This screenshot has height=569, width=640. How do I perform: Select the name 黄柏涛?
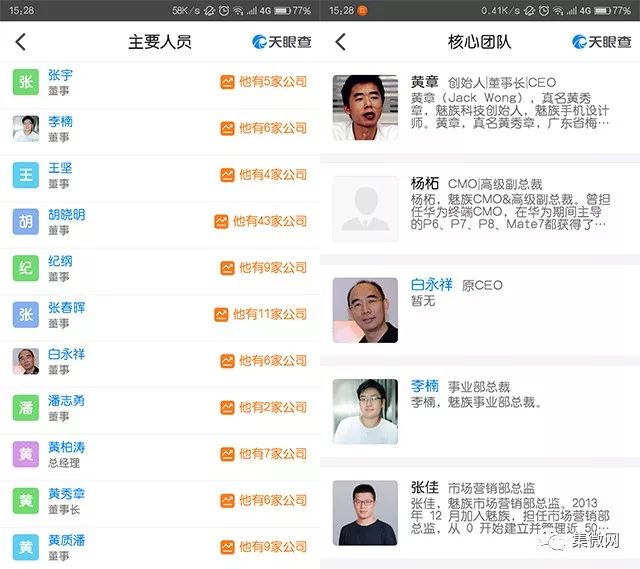(67, 447)
